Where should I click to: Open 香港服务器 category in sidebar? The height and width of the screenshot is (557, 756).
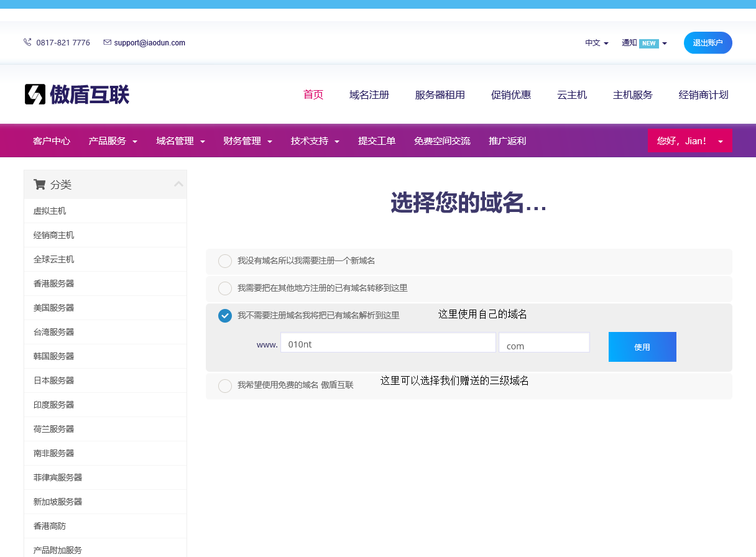tap(53, 283)
